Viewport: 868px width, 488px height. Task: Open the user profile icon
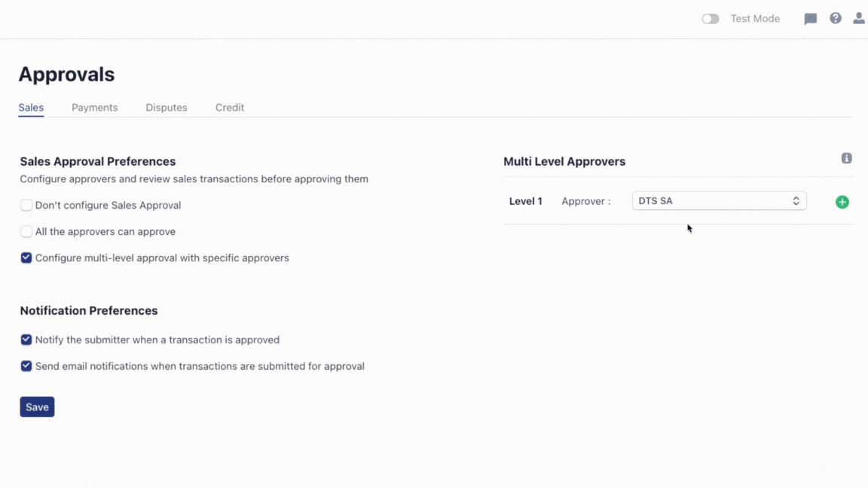(x=859, y=18)
